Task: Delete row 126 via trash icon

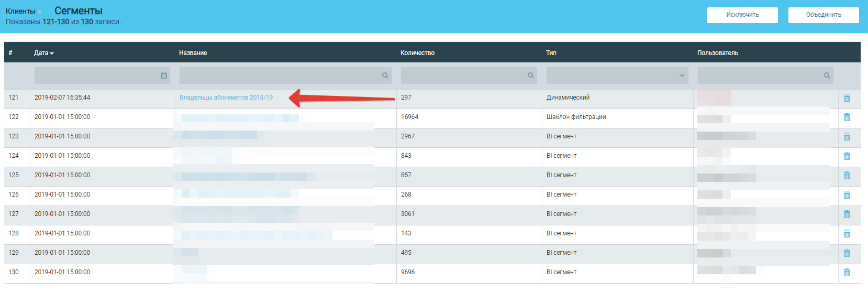Action: tap(847, 195)
